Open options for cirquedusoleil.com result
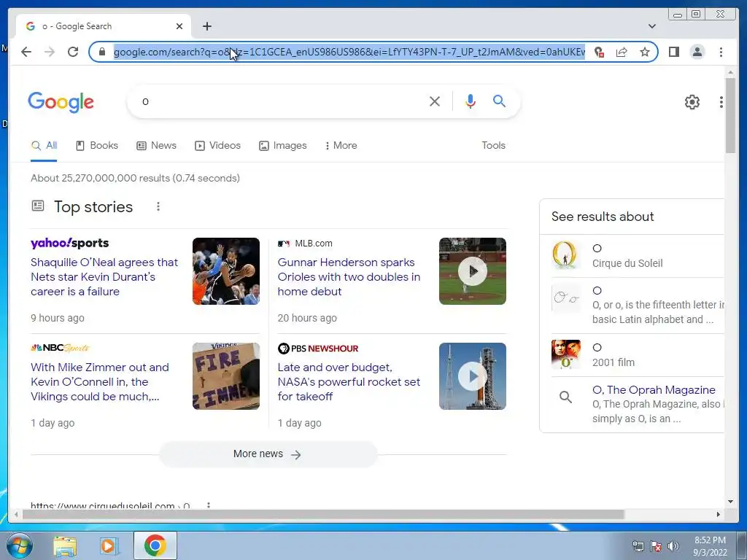Viewport: 747px width, 560px height. pyautogui.click(x=208, y=505)
